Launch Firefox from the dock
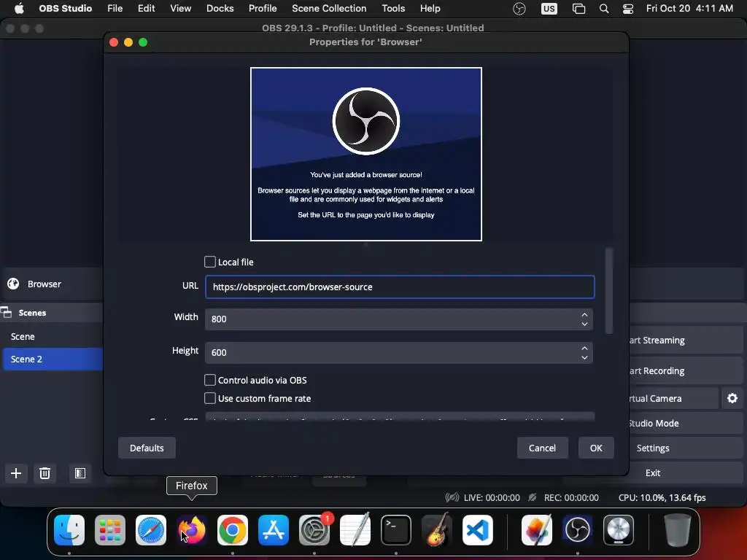Viewport: 747px width, 560px height. point(192,530)
